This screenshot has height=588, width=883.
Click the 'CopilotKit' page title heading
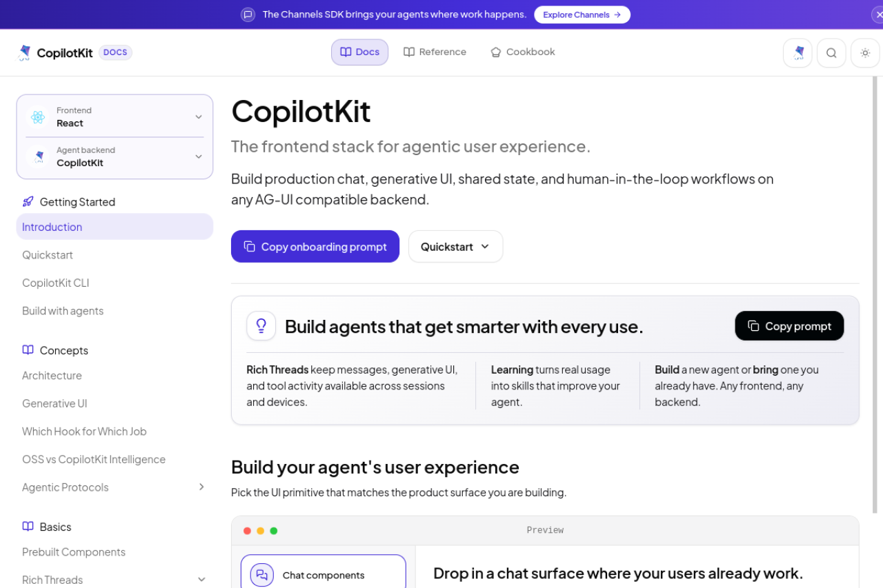coord(301,112)
